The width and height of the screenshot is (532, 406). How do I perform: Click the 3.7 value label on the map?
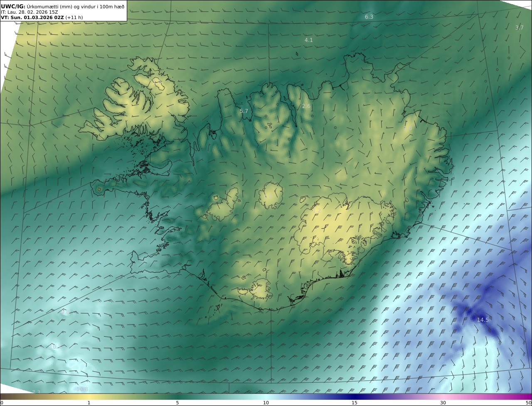(520, 27)
